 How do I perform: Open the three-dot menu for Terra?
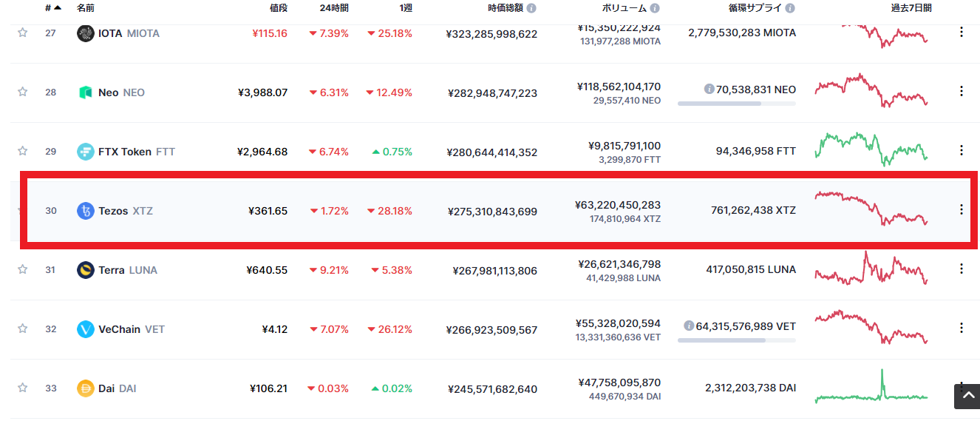click(x=962, y=269)
